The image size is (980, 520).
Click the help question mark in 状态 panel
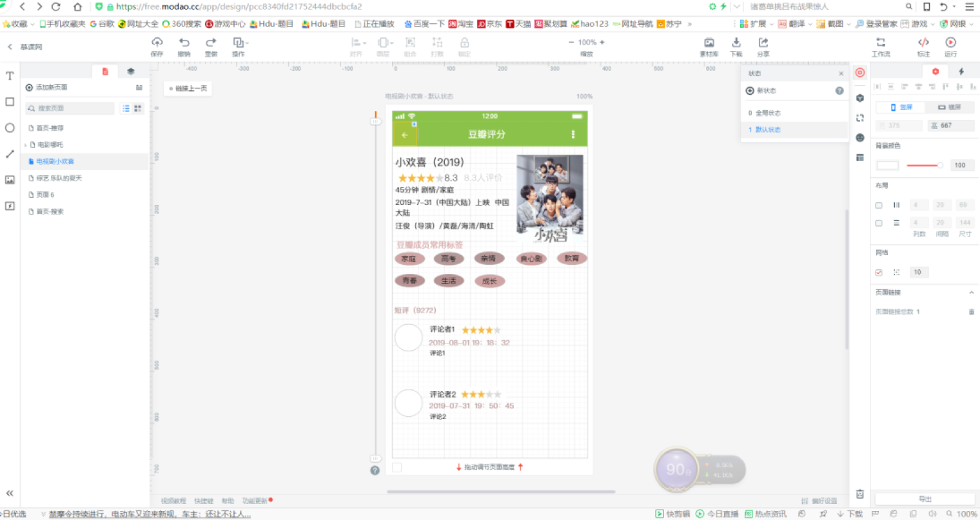click(839, 91)
